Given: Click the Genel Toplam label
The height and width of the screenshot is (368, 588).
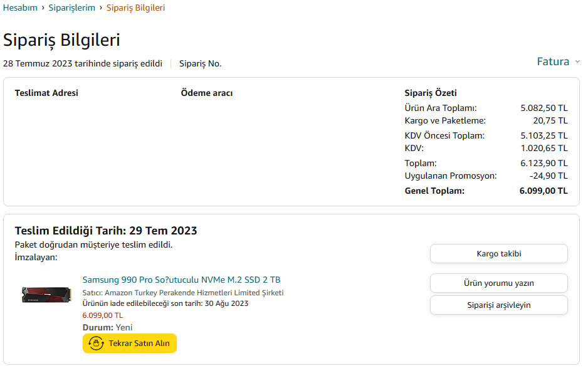Looking at the screenshot, I should pyautogui.click(x=434, y=191).
